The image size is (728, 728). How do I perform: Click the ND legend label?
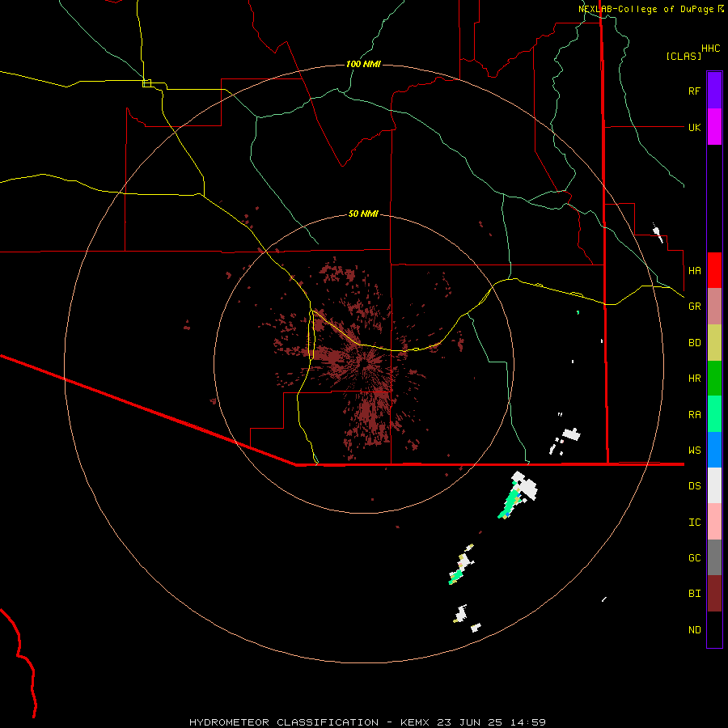[694, 630]
